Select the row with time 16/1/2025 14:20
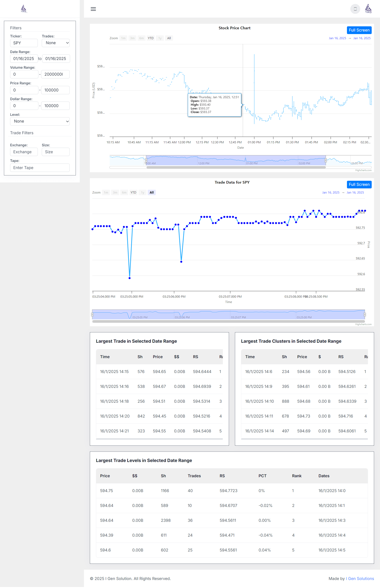Image resolution: width=380 pixels, height=588 pixels. click(x=159, y=416)
